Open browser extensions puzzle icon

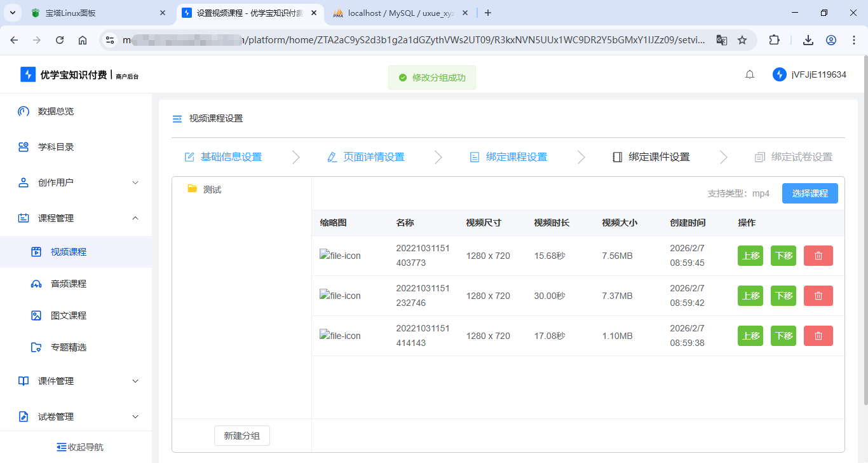click(774, 40)
